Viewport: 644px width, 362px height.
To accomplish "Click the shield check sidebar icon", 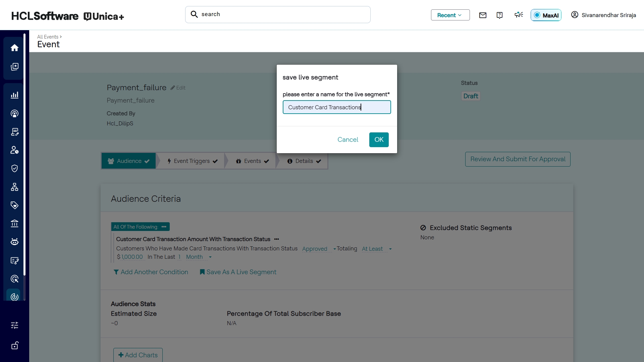I will (14, 168).
